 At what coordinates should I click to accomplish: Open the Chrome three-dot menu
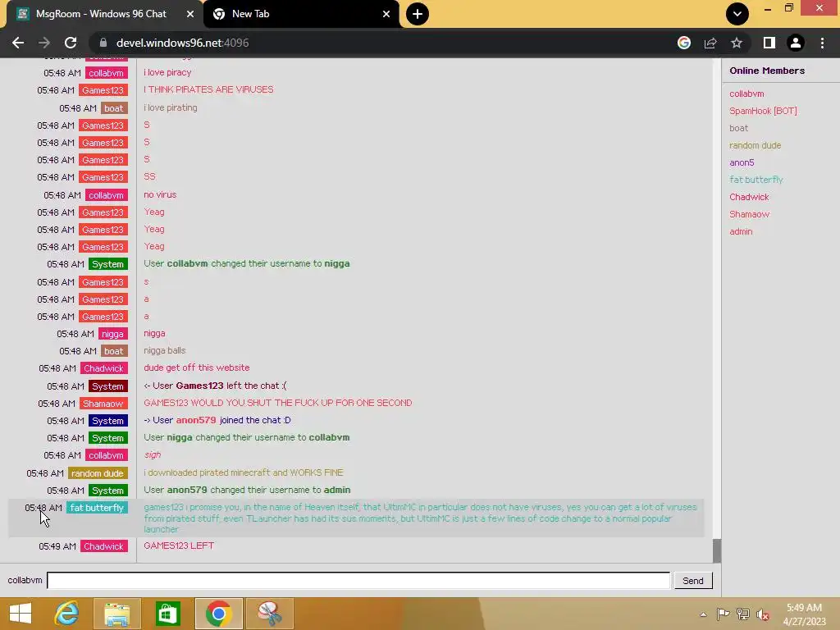point(822,43)
